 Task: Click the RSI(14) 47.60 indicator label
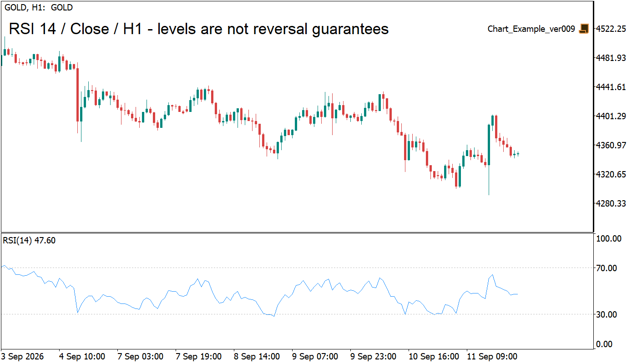[30, 240]
